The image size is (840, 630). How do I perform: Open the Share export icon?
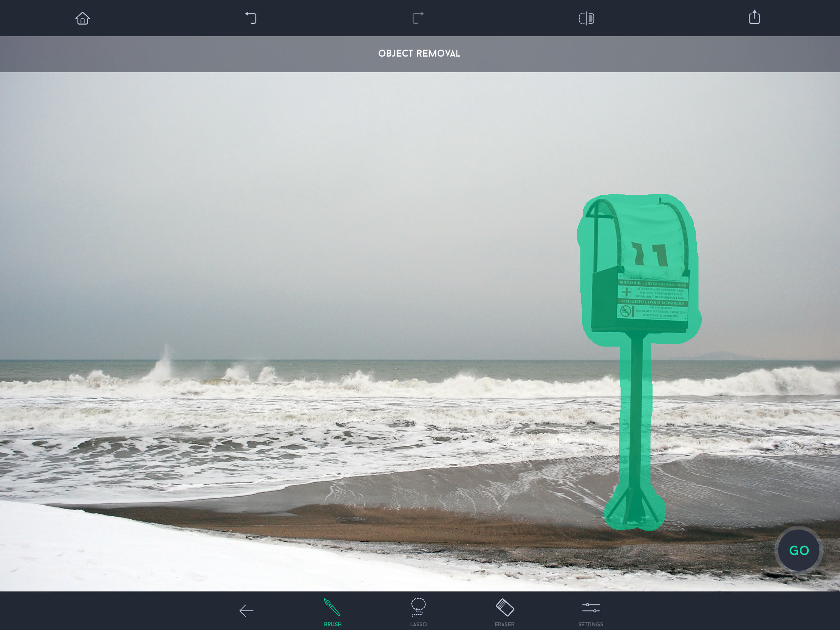click(754, 18)
